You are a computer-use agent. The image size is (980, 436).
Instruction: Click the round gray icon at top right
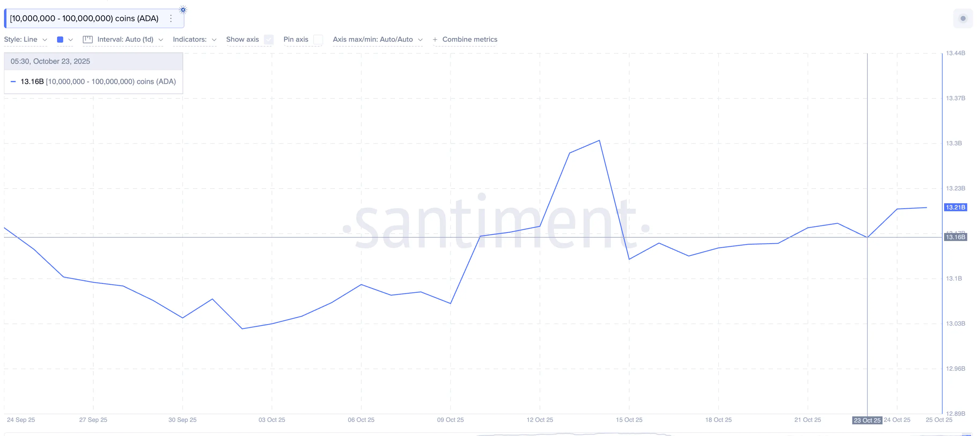(963, 18)
